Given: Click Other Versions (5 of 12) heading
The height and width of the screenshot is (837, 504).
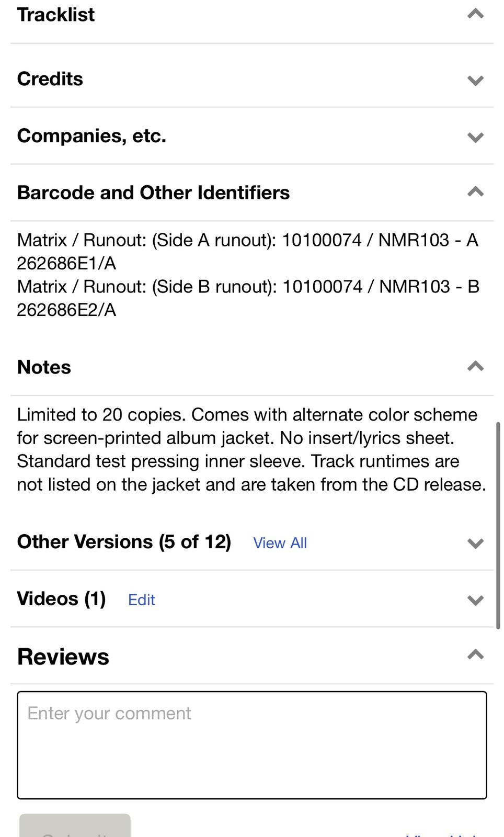Looking at the screenshot, I should click(124, 542).
